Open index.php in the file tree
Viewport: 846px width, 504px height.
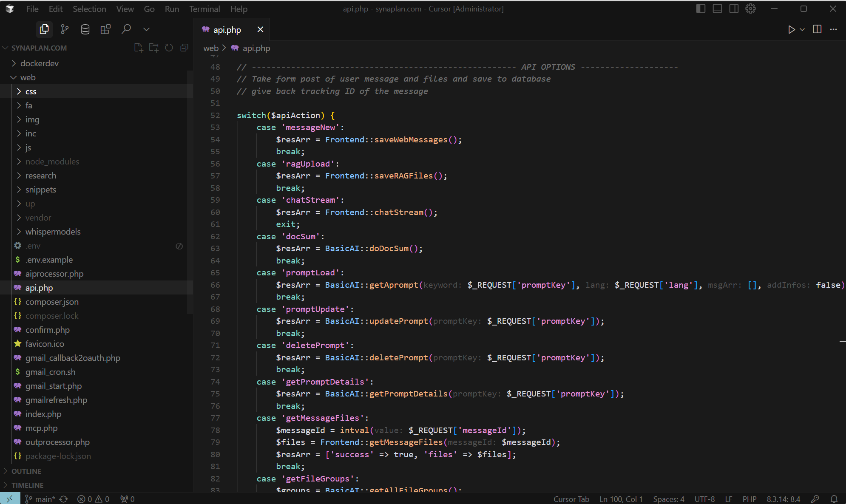click(43, 414)
